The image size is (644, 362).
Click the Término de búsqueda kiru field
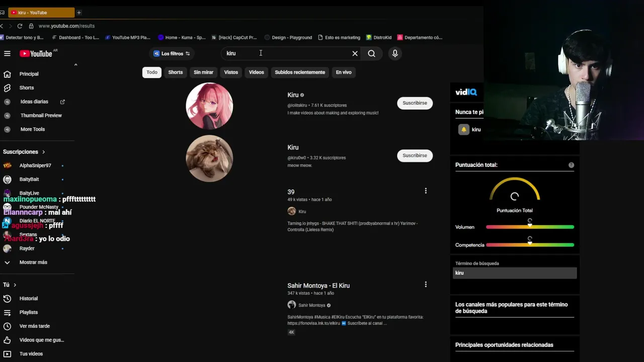(515, 273)
